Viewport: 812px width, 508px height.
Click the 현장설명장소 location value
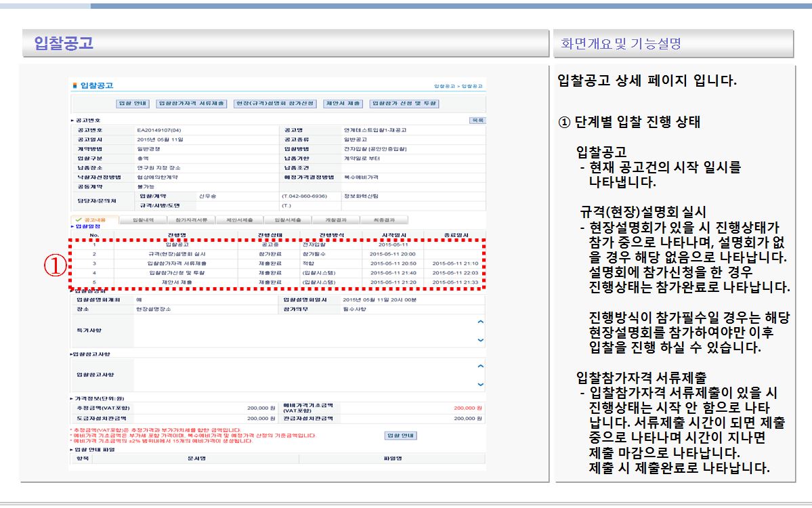[153, 309]
